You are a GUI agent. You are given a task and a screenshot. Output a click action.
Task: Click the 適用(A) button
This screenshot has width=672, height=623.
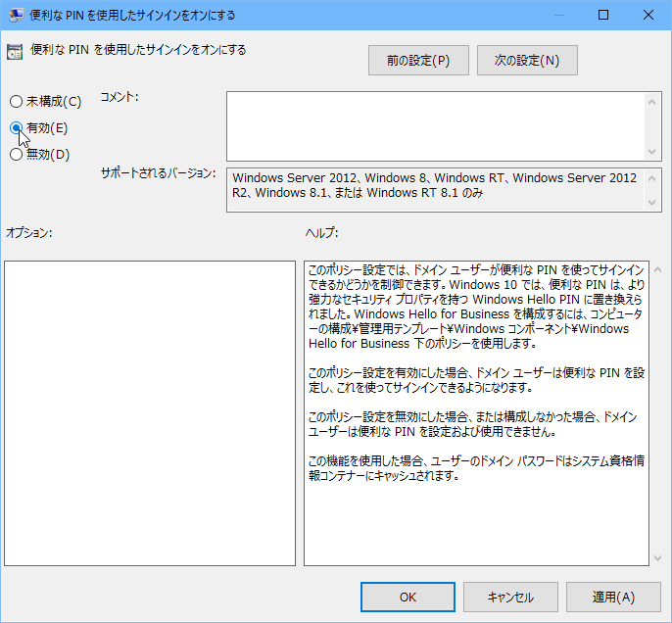click(613, 597)
